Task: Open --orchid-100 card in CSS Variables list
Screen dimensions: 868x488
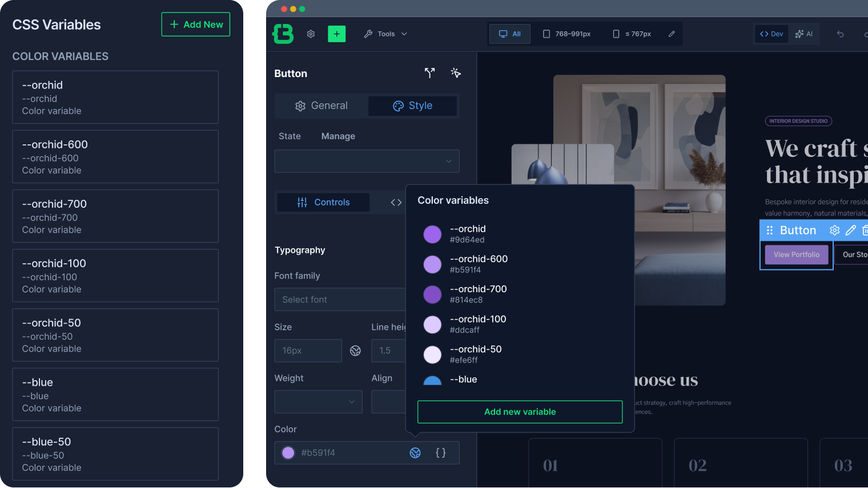Action: coord(115,276)
